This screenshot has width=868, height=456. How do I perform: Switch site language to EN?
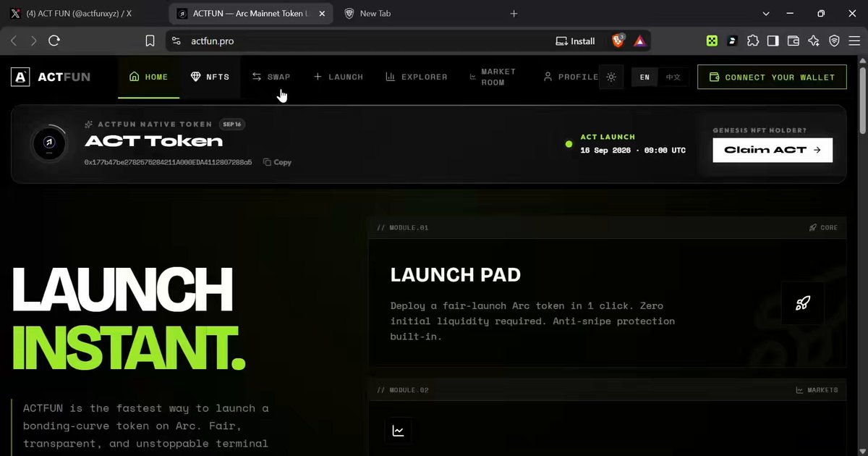[x=644, y=77]
